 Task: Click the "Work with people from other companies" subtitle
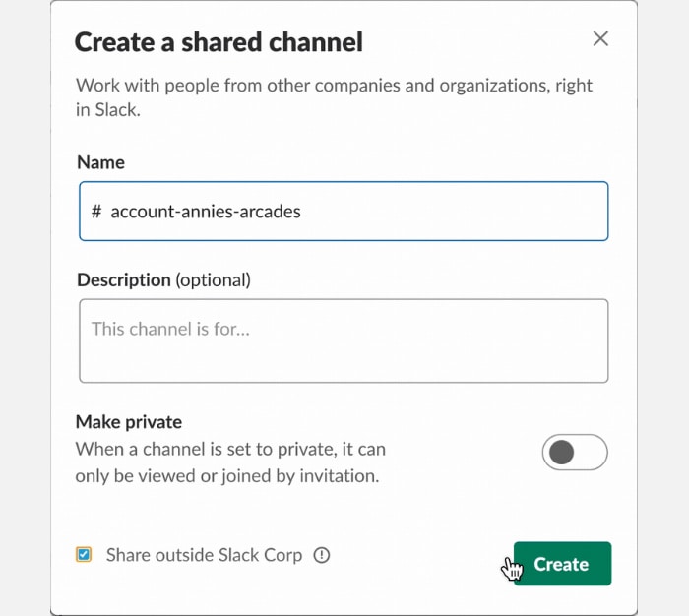(x=334, y=86)
